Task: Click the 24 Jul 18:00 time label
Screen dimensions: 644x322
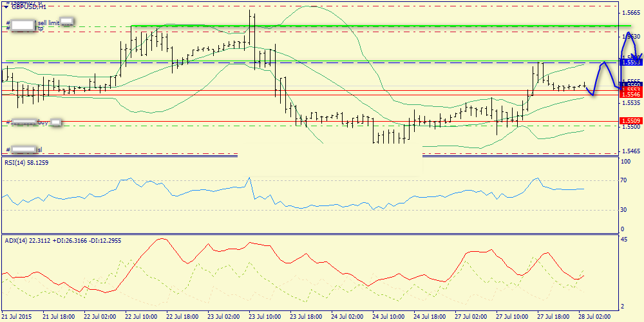Action: point(429,317)
